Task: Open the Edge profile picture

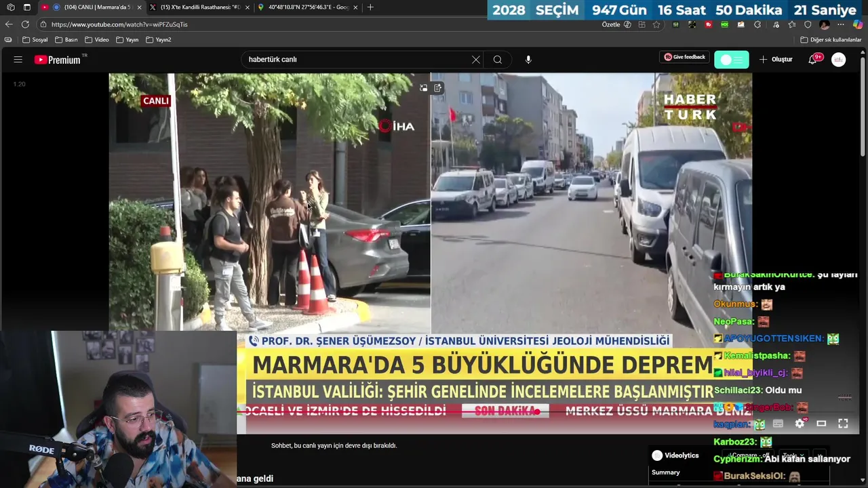Action: 824,24
